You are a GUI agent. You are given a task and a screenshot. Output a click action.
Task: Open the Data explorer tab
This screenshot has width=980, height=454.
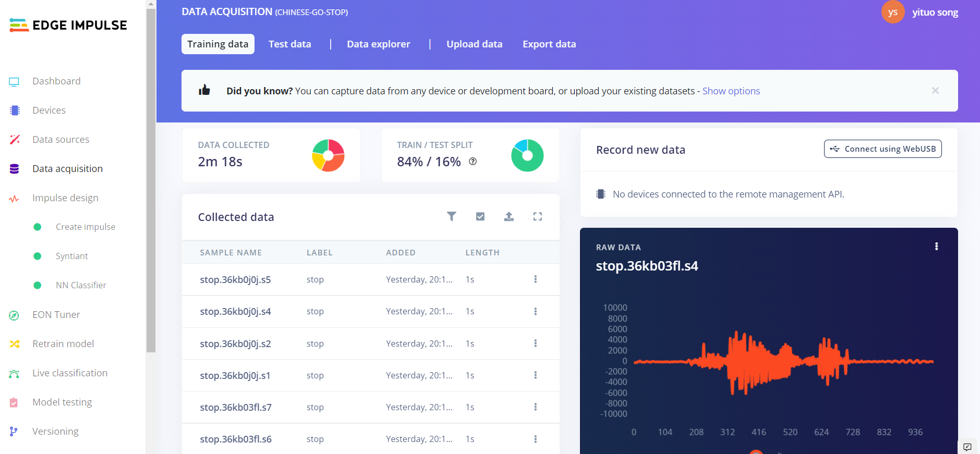pyautogui.click(x=379, y=44)
